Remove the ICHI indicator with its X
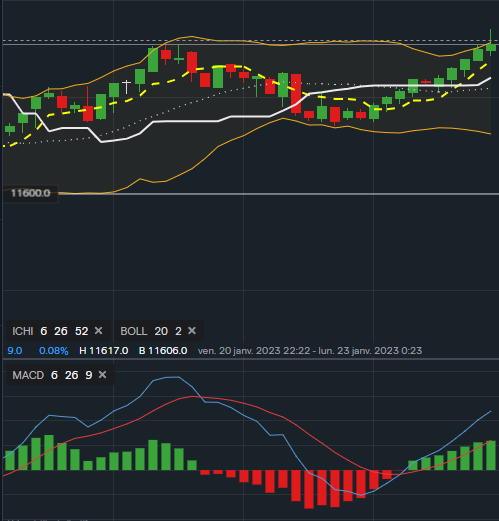The height and width of the screenshot is (521, 499). (98, 331)
